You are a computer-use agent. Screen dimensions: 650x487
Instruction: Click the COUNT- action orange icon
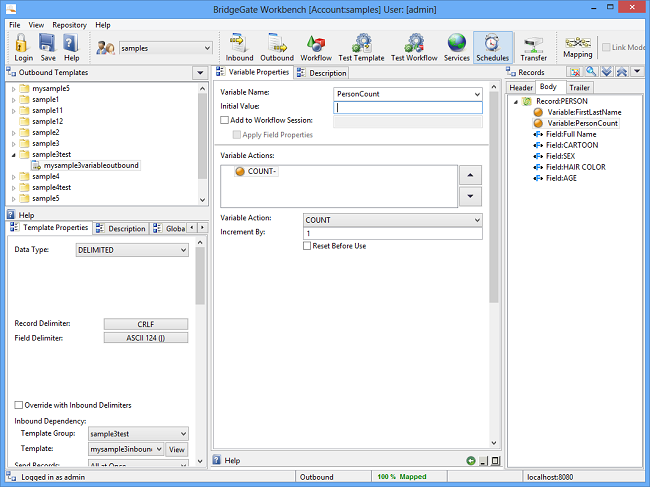tap(240, 171)
